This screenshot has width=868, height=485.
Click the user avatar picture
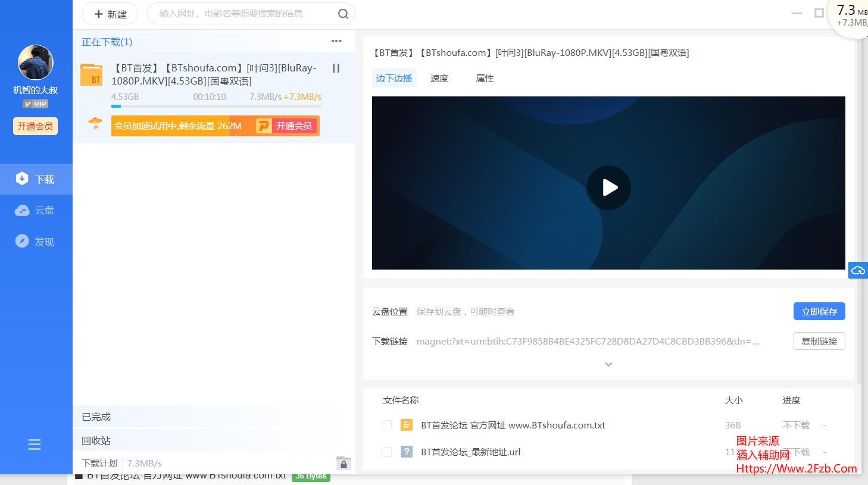[x=36, y=62]
